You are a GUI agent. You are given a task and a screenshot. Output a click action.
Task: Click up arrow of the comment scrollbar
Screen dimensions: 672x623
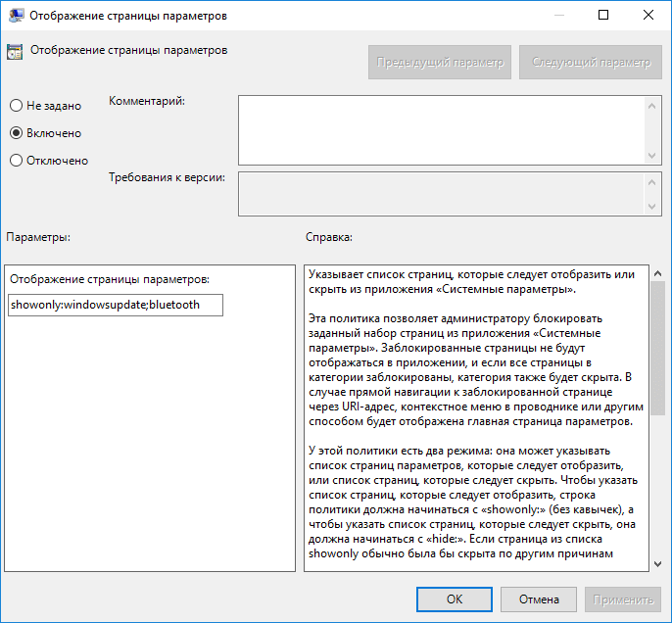tap(651, 106)
